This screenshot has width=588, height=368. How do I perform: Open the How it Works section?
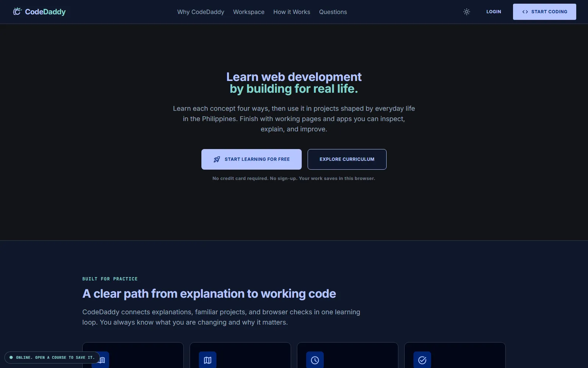[292, 12]
